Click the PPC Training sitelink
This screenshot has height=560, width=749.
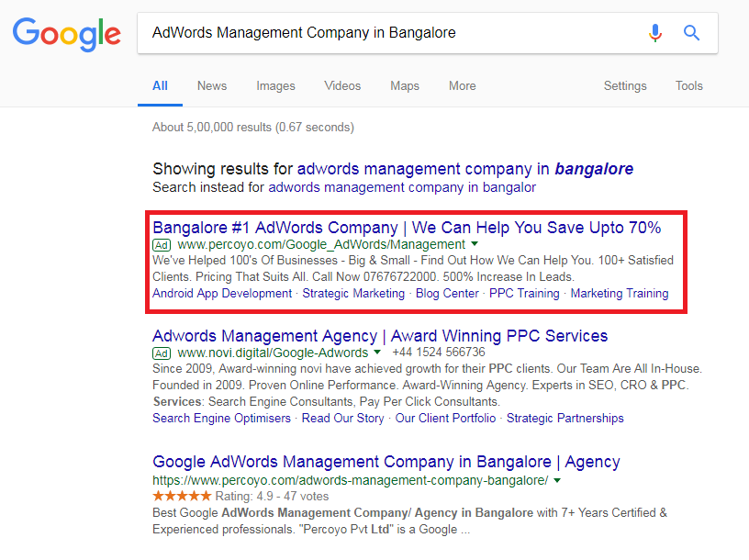click(x=523, y=294)
